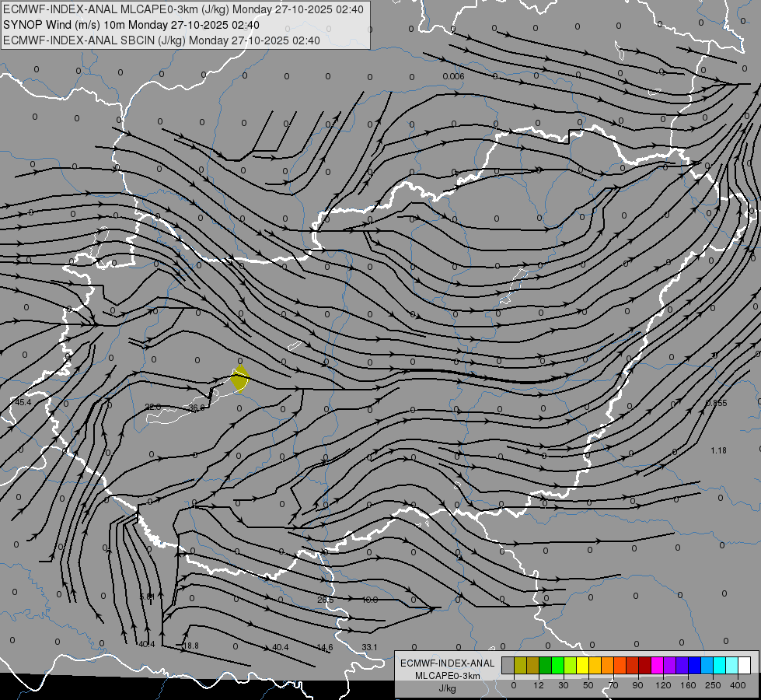
Task: Click the 22.0 value on the map
Action: pos(153,407)
